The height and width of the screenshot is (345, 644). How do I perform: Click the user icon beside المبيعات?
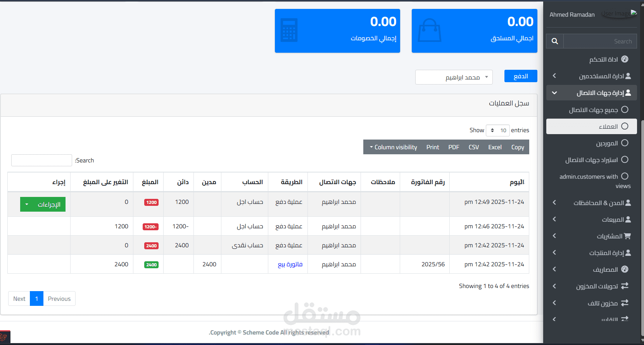tap(628, 219)
